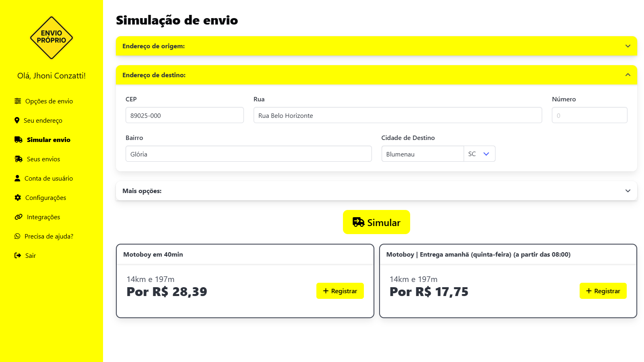The image size is (644, 362).
Task: Click the sliders icon beside Opções de envio
Action: [18, 101]
